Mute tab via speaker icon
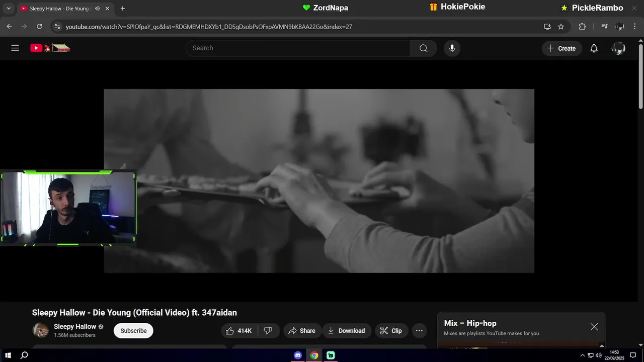The height and width of the screenshot is (362, 644). tap(97, 9)
